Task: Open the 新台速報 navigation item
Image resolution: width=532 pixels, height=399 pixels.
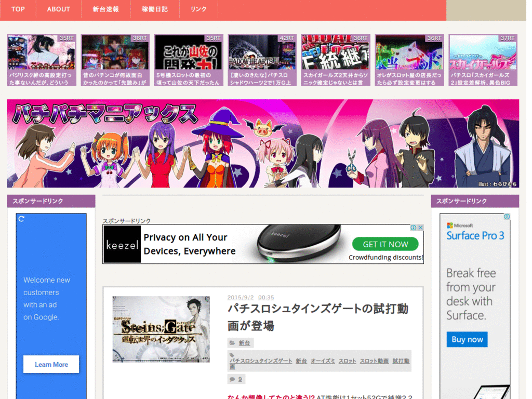Action: 105,9
